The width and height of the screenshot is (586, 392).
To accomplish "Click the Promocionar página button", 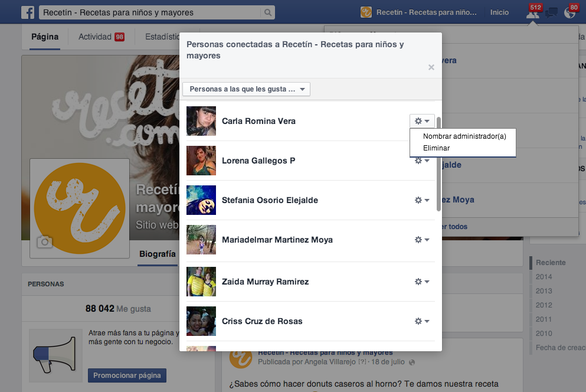I will pos(127,375).
